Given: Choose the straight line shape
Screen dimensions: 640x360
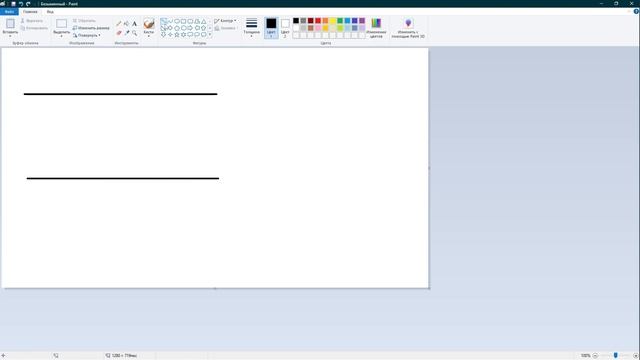Looking at the screenshot, I should (x=164, y=21).
